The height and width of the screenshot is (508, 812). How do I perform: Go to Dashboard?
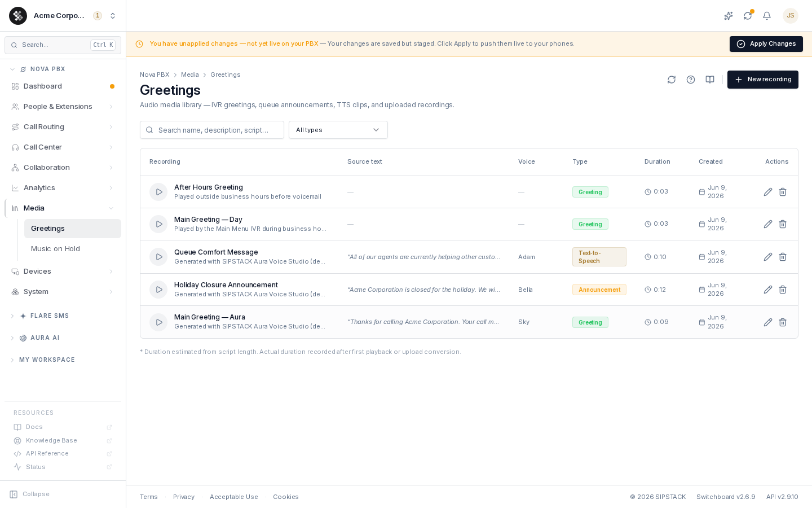click(x=63, y=86)
